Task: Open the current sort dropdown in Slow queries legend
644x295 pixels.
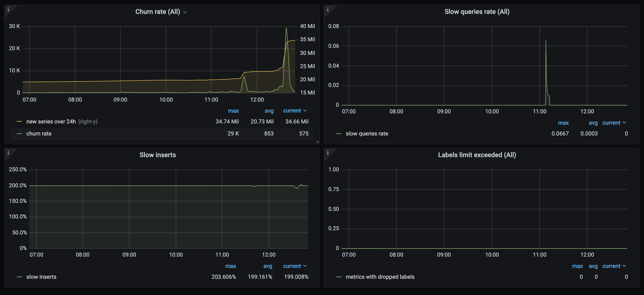Action: point(614,123)
